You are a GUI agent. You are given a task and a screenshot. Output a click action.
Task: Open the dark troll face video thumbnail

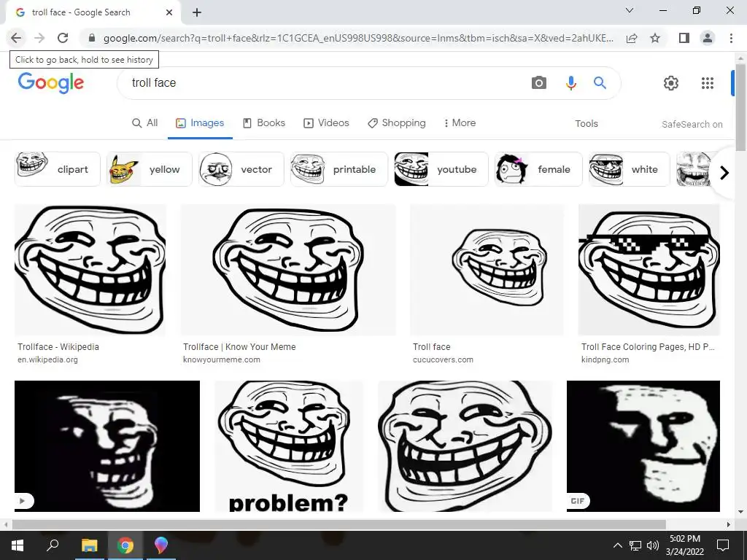(x=107, y=446)
